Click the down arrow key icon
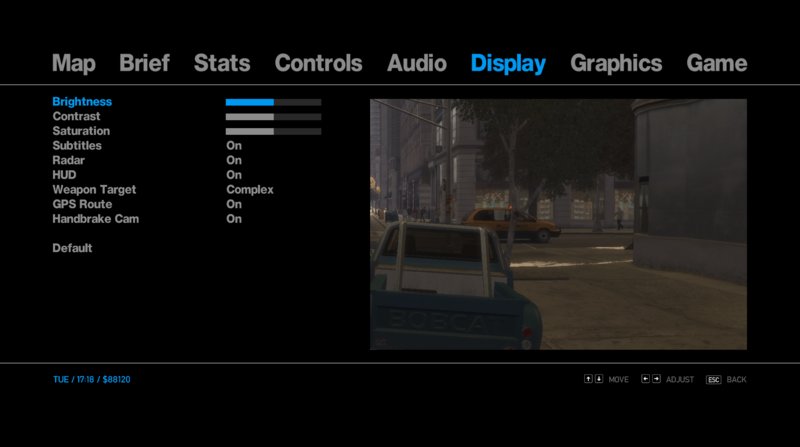This screenshot has width=800, height=447. pos(599,379)
